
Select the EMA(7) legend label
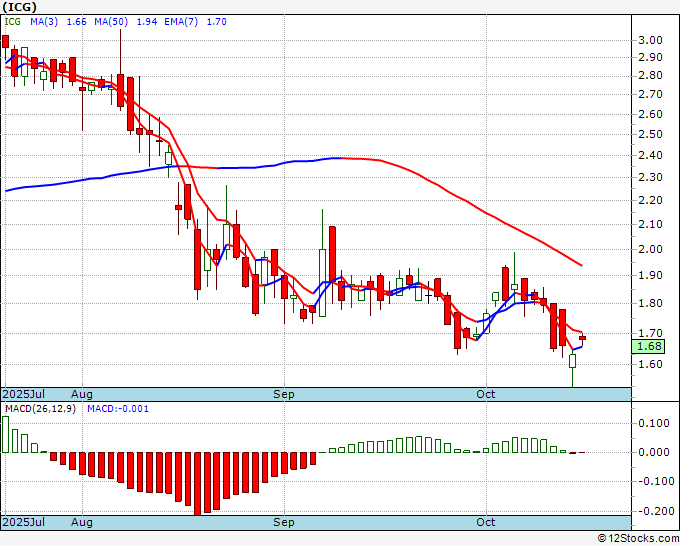click(181, 22)
